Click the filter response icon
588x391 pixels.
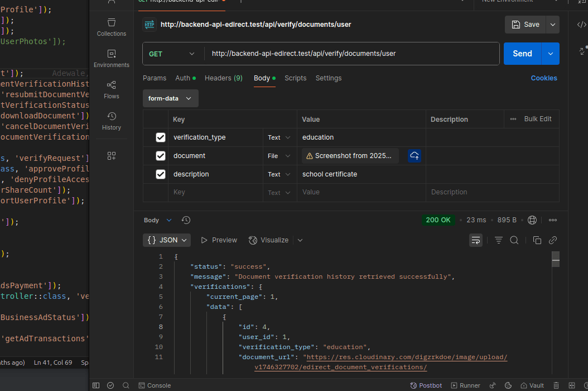coord(498,240)
